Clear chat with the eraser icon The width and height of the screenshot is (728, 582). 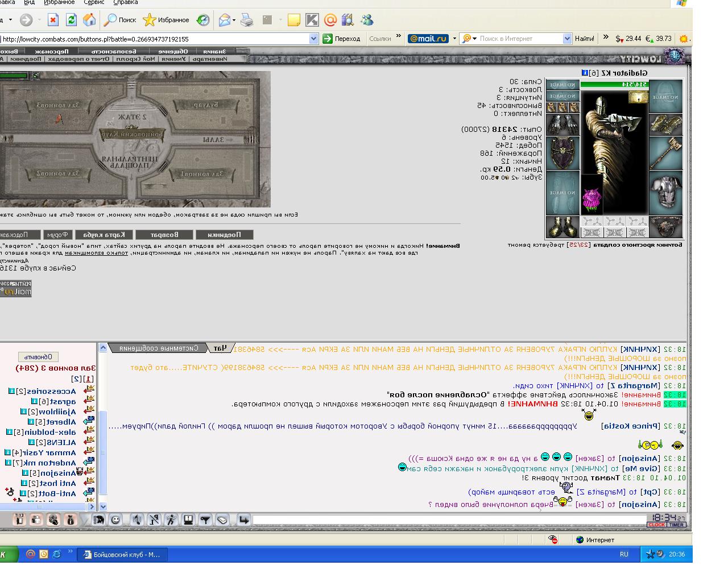click(x=222, y=519)
